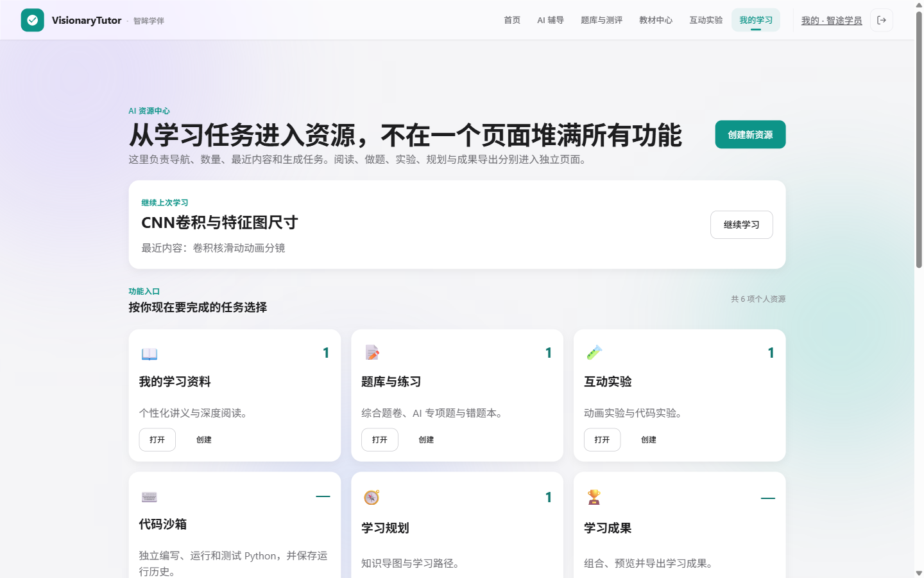Open the 我的 · 智途学员 profile link

832,21
